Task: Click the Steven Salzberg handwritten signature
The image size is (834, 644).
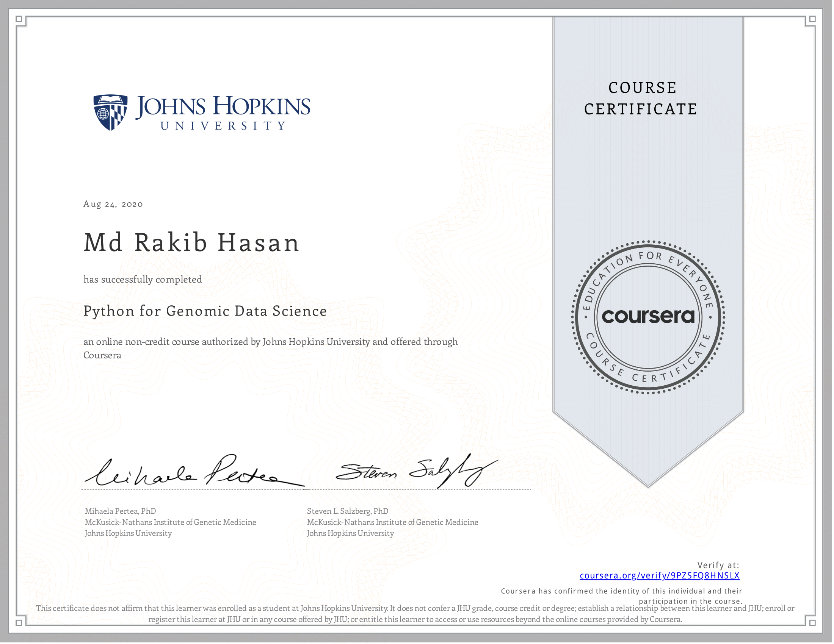Action: (x=416, y=471)
